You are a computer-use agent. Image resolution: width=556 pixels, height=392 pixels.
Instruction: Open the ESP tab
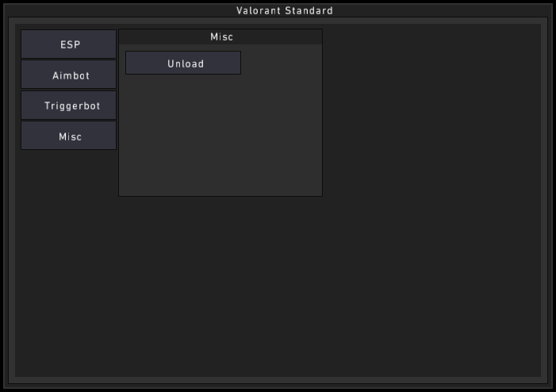[x=69, y=44]
